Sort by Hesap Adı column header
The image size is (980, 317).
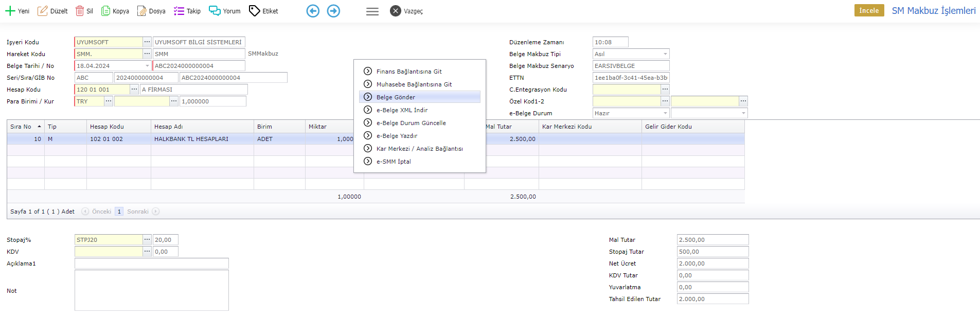(x=203, y=127)
